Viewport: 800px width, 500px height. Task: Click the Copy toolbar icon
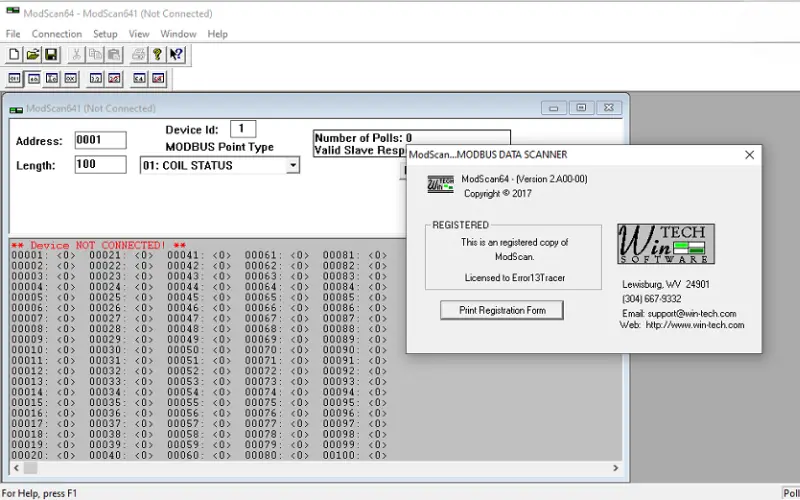coord(95,54)
